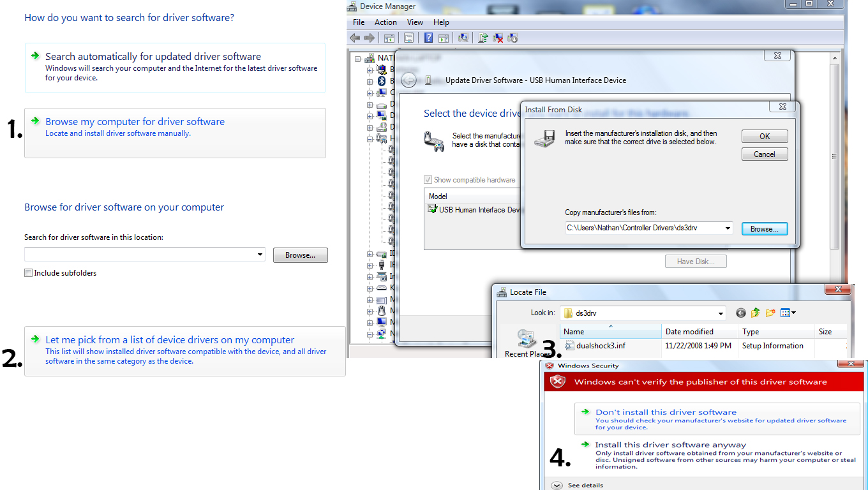Image resolution: width=868 pixels, height=490 pixels.
Task: Toggle Include subfolders checkbox
Action: 28,273
